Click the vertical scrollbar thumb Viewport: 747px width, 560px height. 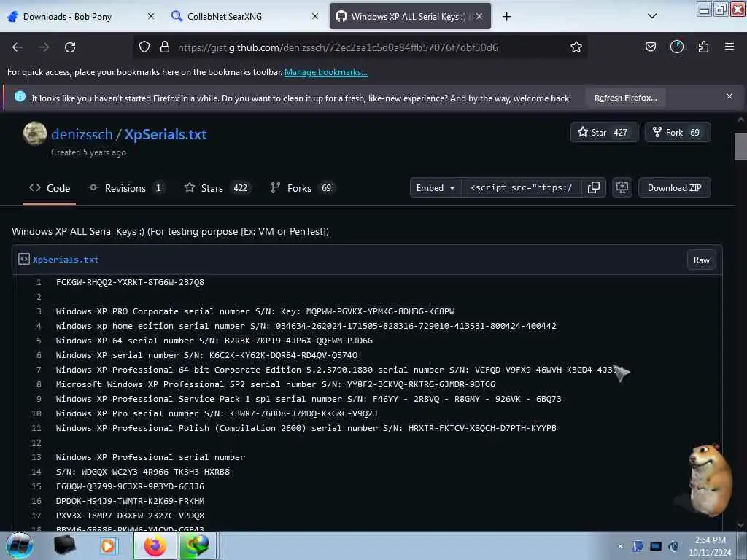[740, 147]
